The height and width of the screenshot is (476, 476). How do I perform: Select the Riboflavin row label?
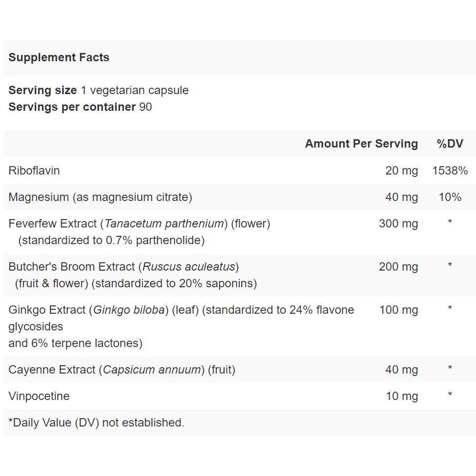34,171
